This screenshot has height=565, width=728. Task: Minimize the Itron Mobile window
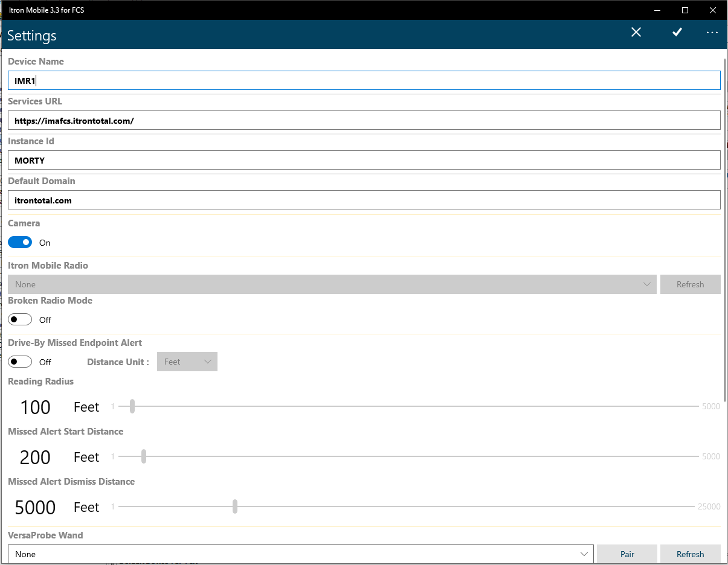click(x=657, y=10)
